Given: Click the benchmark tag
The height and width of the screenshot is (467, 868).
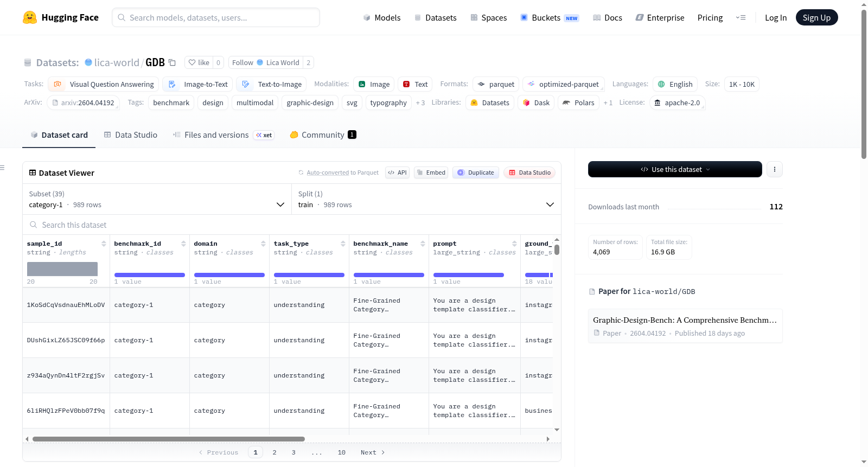Looking at the screenshot, I should click(171, 103).
